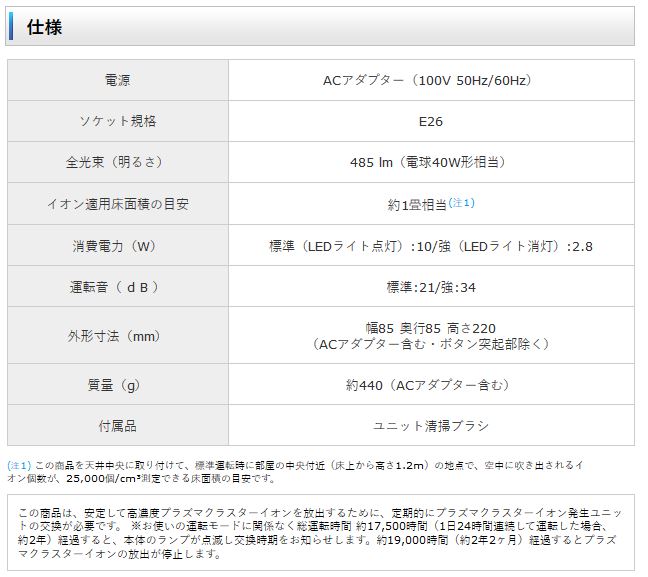648x577 pixels.
Task: Select the ACアダプター（100V 50Hz/60Hz） value cell
Action: point(431,80)
